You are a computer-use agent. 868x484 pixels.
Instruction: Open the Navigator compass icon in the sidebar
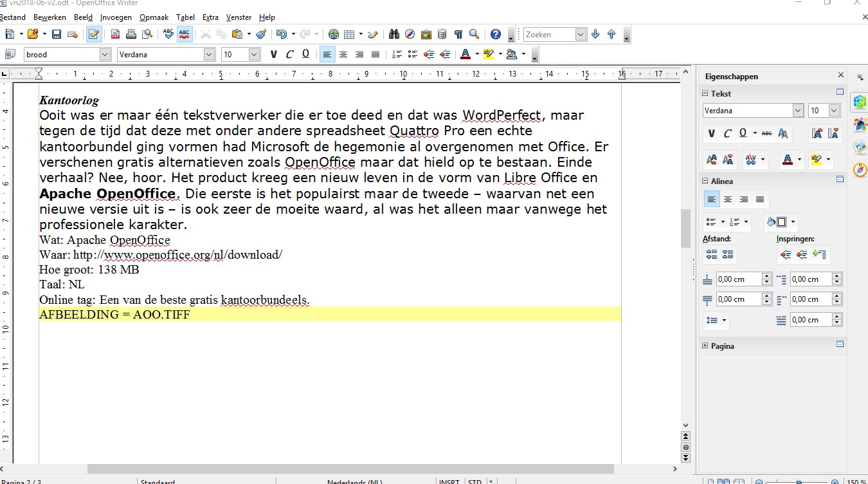click(860, 169)
